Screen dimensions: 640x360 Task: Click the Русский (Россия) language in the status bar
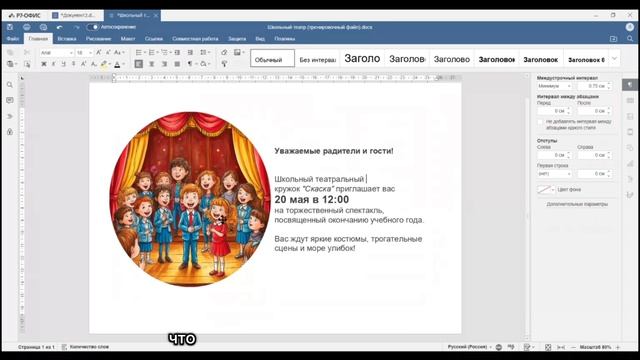pyautogui.click(x=469, y=347)
